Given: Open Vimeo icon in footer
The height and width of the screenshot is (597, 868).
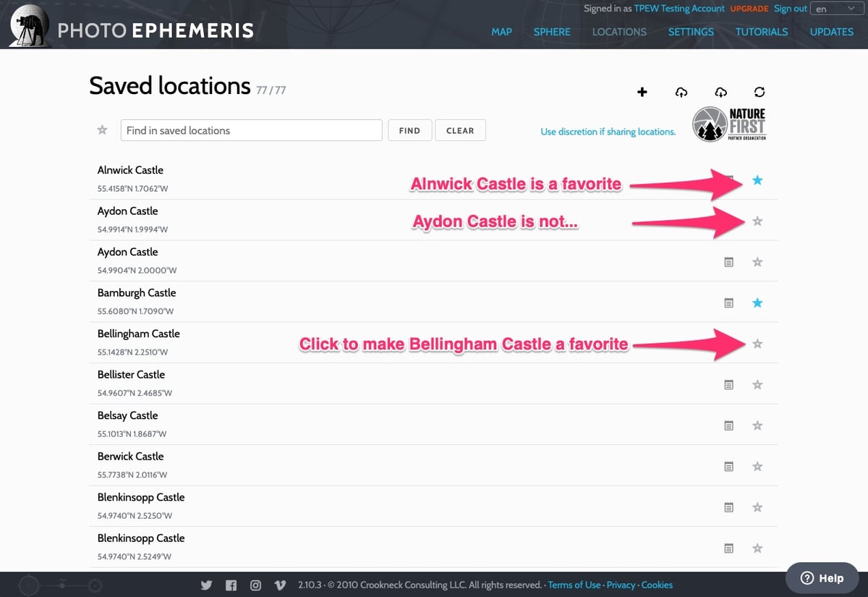Looking at the screenshot, I should (x=279, y=585).
